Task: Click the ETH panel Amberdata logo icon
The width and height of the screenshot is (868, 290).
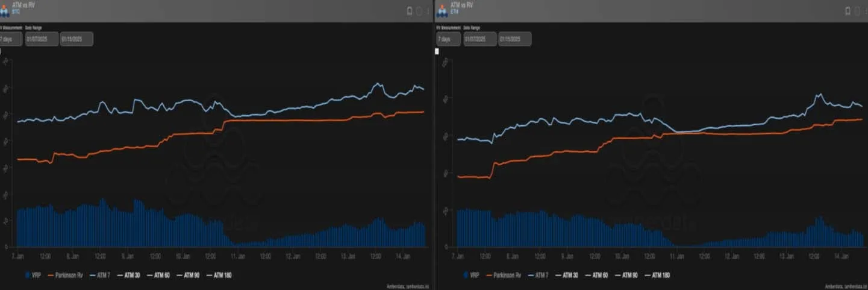Action: click(442, 11)
